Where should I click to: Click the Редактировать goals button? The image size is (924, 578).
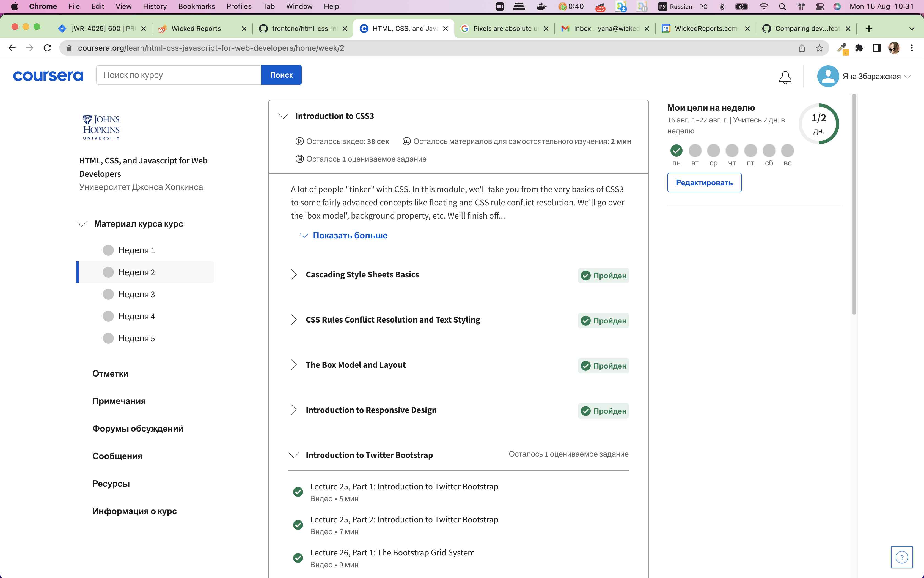(x=704, y=182)
